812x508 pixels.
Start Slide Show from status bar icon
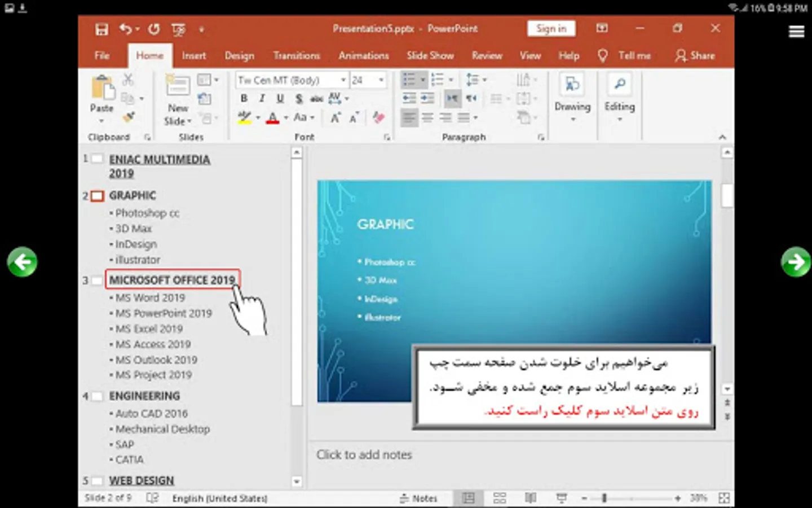coord(562,498)
